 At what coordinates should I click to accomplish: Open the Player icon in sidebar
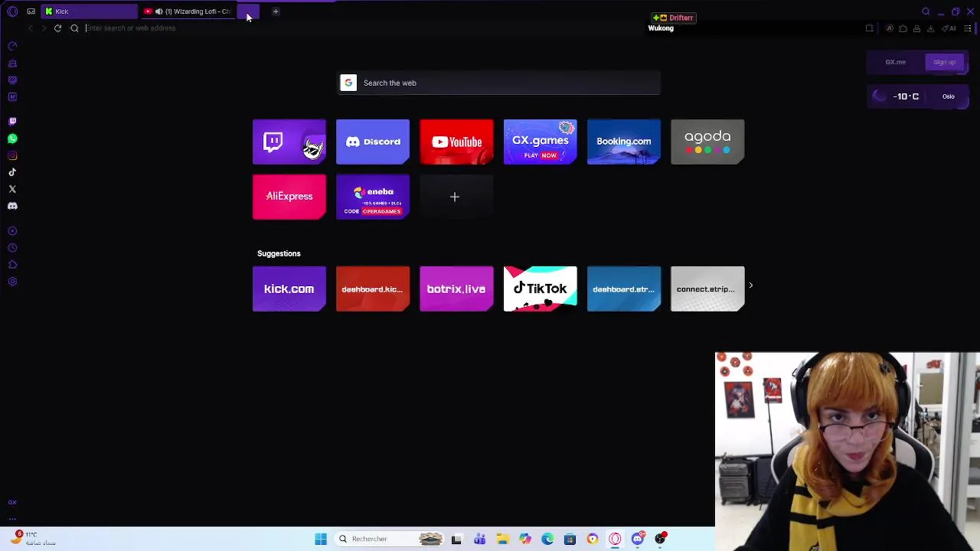[x=12, y=231]
